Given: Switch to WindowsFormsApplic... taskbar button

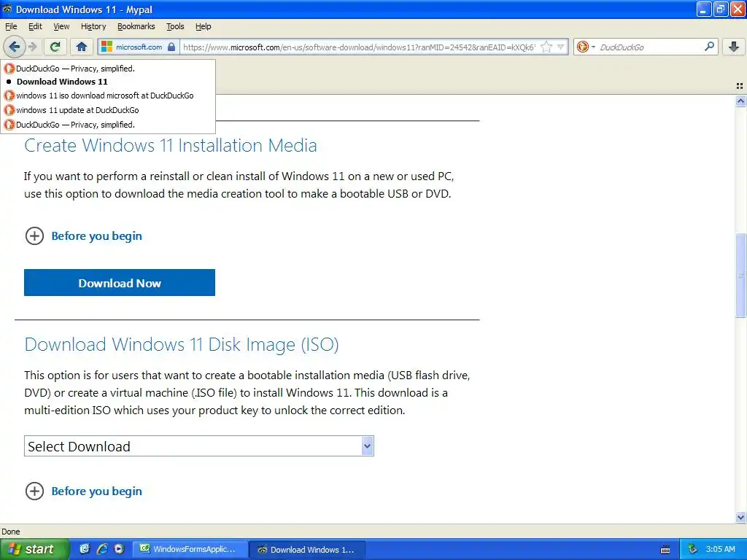Looking at the screenshot, I should coord(190,549).
